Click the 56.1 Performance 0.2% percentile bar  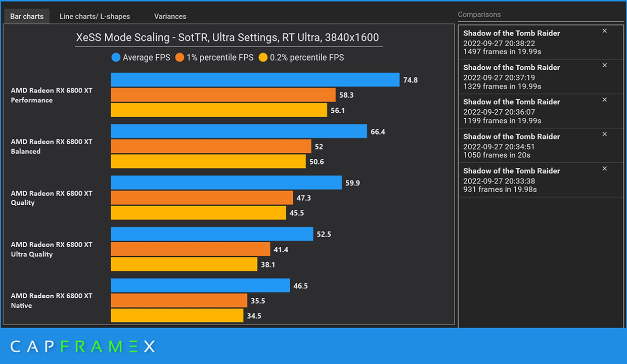coord(219,110)
